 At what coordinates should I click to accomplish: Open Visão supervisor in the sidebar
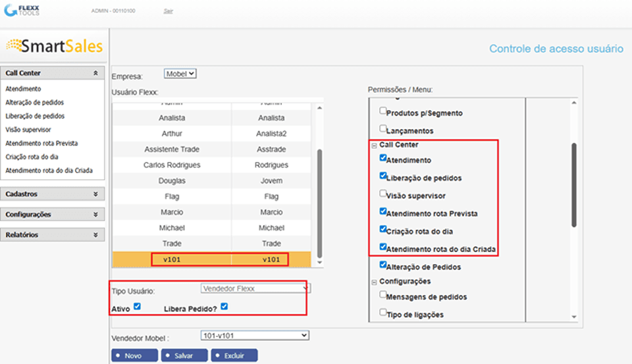click(28, 130)
